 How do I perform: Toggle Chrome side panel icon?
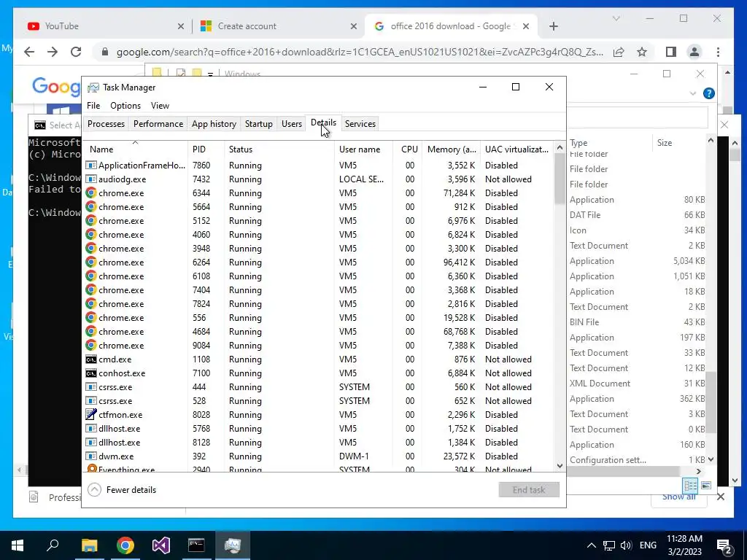coord(671,52)
